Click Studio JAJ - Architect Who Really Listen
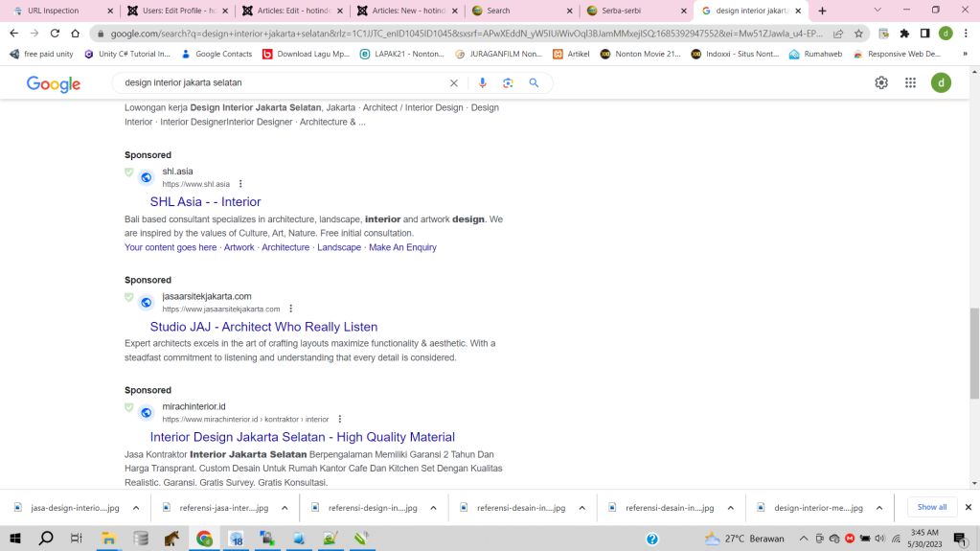Viewport: 980px width, 551px height. tap(263, 327)
